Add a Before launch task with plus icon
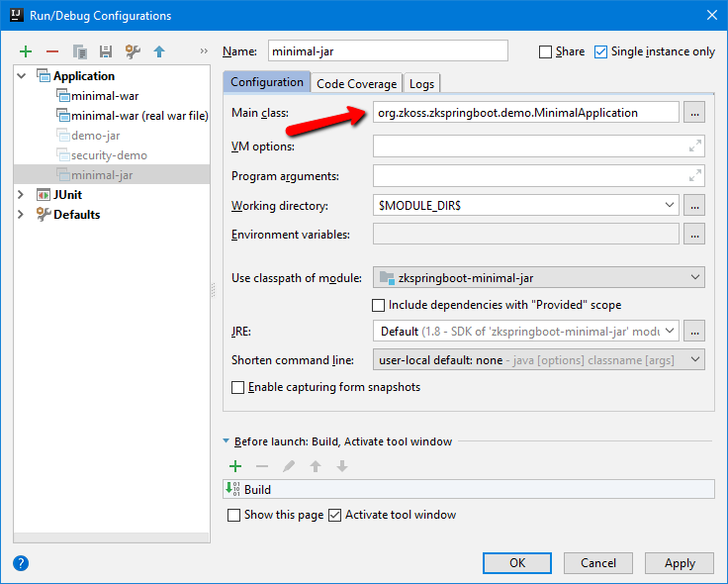This screenshot has width=728, height=584. [x=235, y=466]
